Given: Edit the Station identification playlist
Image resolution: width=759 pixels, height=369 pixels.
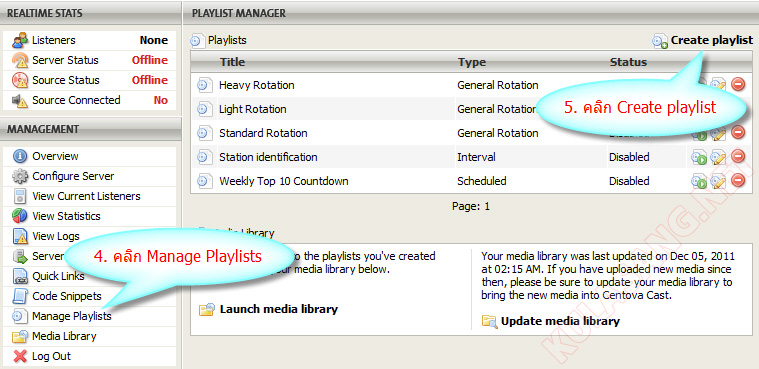Looking at the screenshot, I should pos(718,157).
